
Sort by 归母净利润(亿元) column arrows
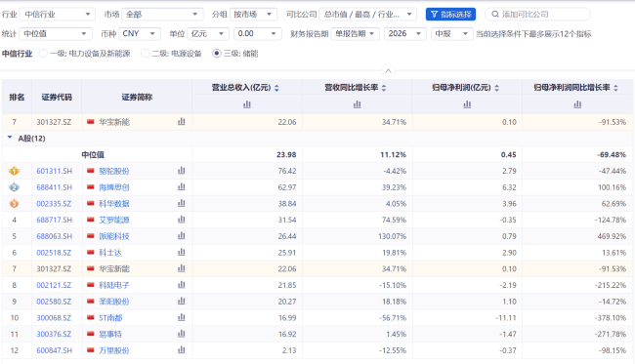(x=496, y=88)
